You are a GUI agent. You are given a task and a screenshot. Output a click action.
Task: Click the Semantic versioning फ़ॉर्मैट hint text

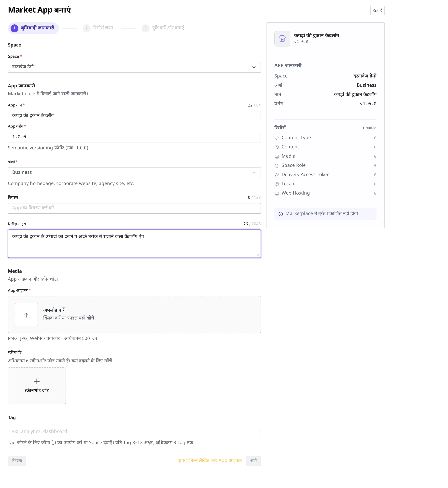[x=48, y=148]
